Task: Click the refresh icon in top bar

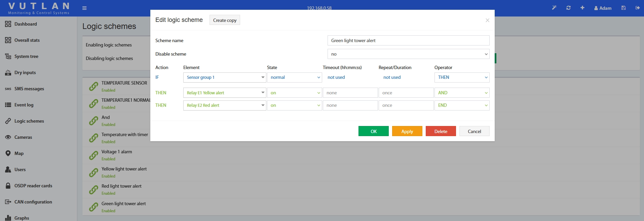Action: click(568, 8)
